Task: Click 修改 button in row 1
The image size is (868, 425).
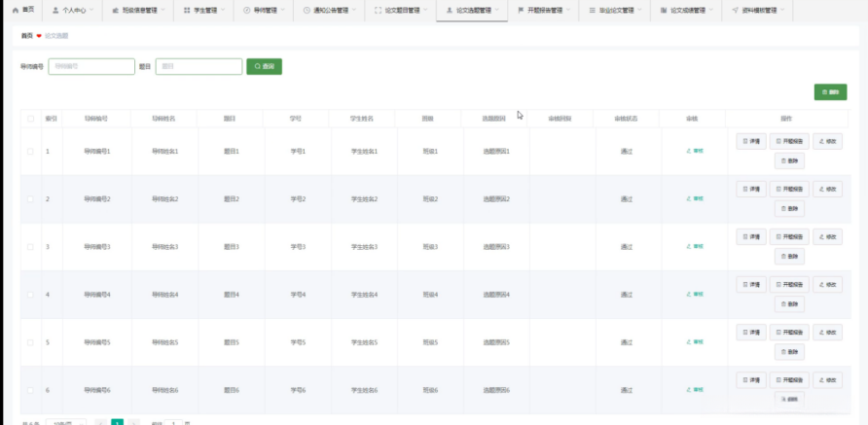Action: pos(827,142)
